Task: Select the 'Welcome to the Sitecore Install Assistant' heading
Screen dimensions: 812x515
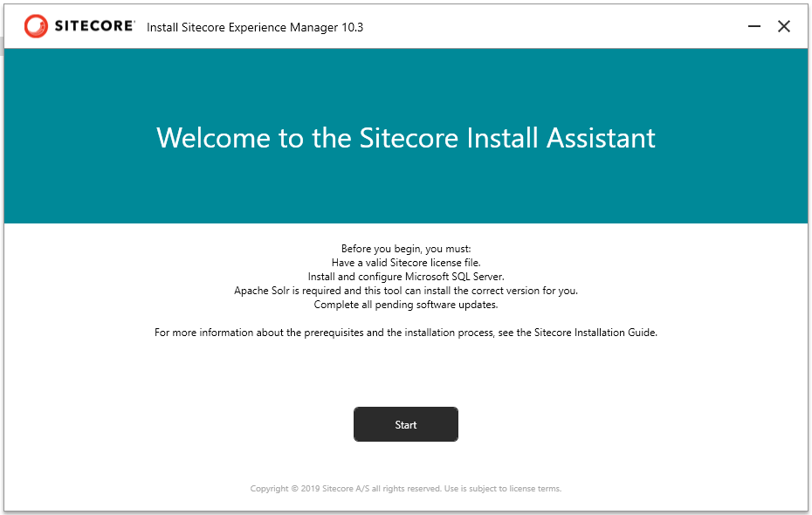Action: (x=405, y=138)
